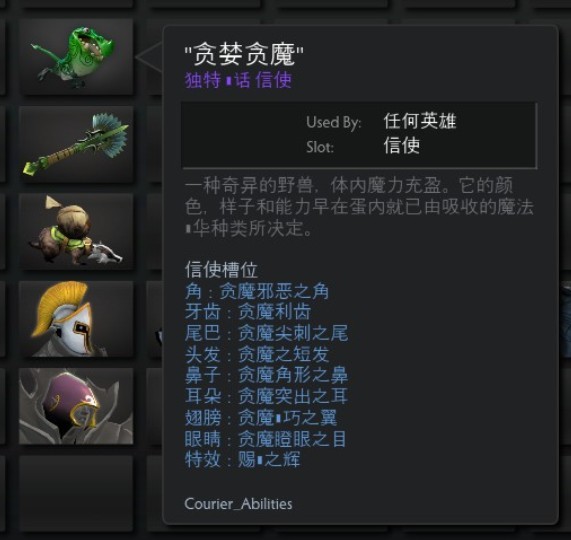
Task: Click the purple rarity label under the title
Action: (x=239, y=80)
